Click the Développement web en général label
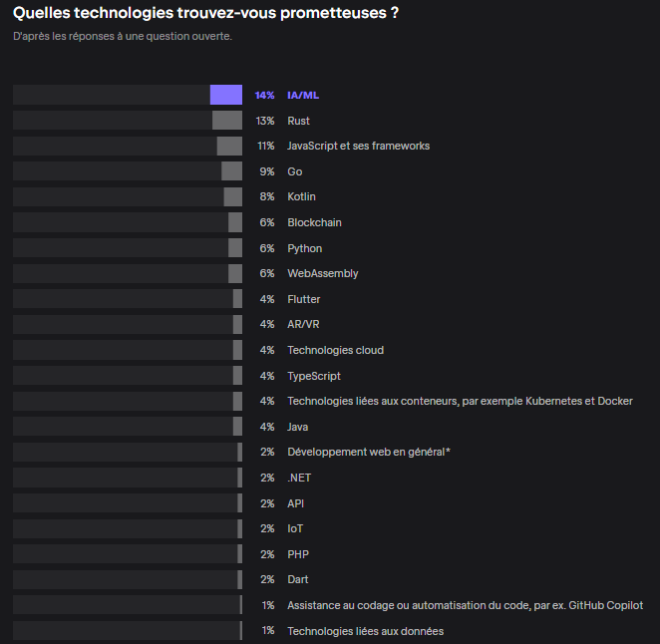Screen dimensions: 660x644 (x=368, y=452)
